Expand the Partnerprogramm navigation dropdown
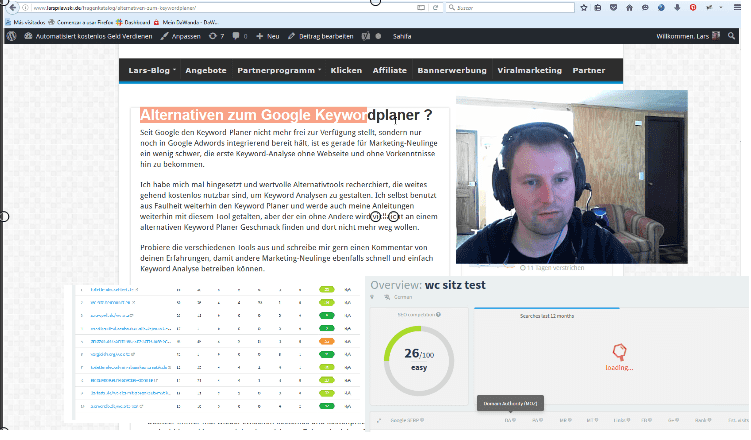Image resolution: width=751 pixels, height=440 pixels. [279, 70]
